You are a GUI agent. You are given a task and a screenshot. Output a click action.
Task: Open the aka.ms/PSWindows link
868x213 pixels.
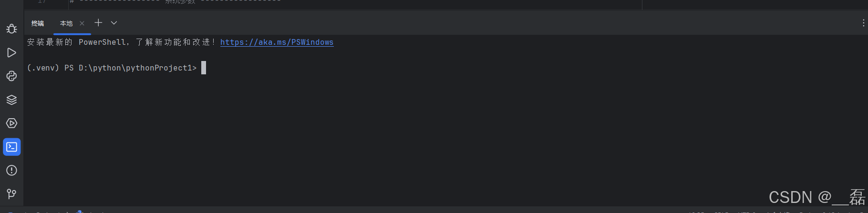pos(277,42)
